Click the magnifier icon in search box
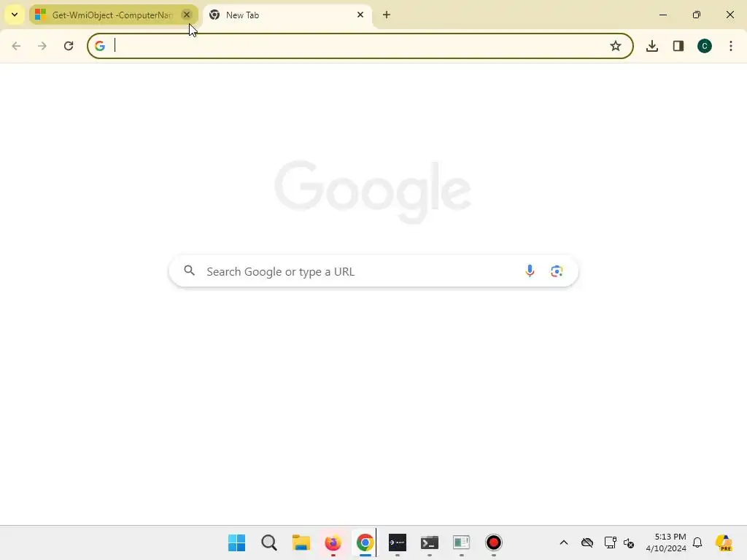Image resolution: width=747 pixels, height=560 pixels. (190, 271)
